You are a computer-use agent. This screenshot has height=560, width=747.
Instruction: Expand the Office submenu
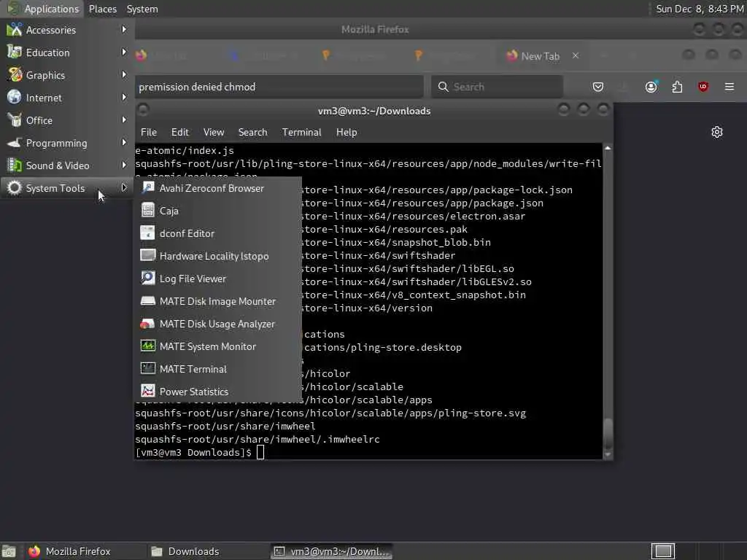click(67, 120)
